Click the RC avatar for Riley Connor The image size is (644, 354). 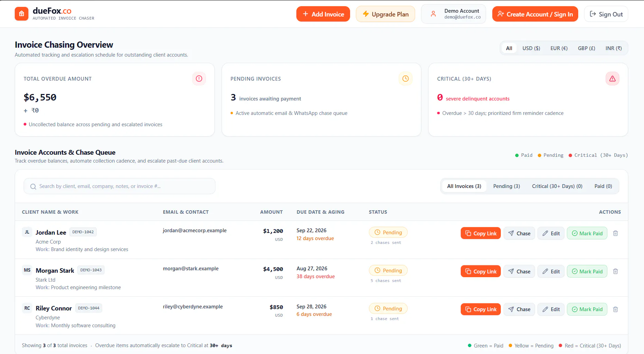27,308
